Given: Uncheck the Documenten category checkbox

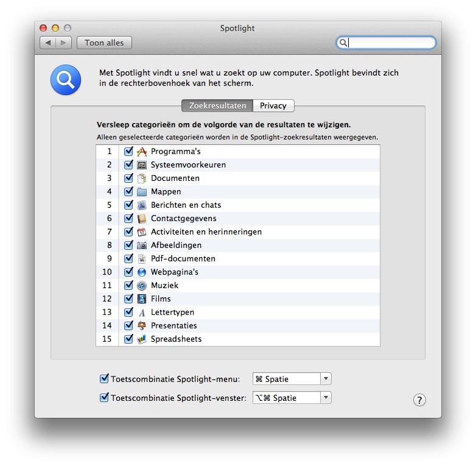Looking at the screenshot, I should tap(128, 178).
